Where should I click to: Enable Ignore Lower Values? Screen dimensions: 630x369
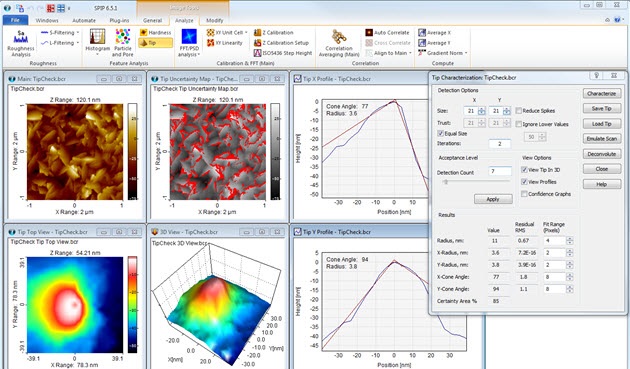[518, 124]
